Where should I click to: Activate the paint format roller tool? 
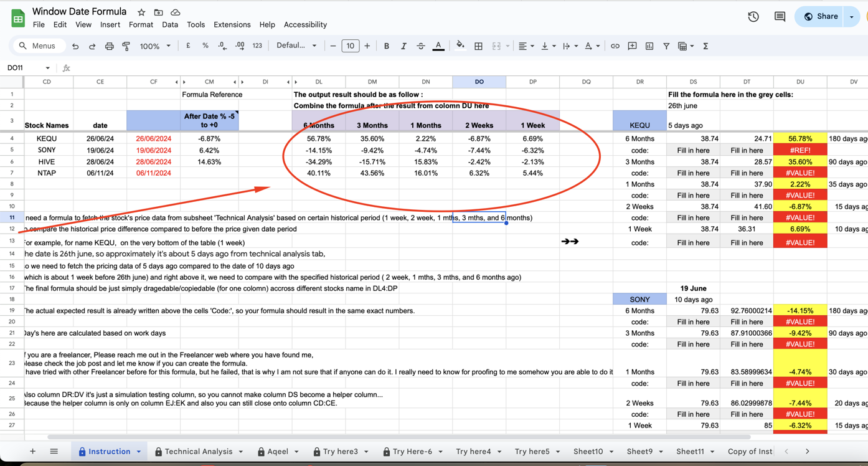(x=126, y=46)
